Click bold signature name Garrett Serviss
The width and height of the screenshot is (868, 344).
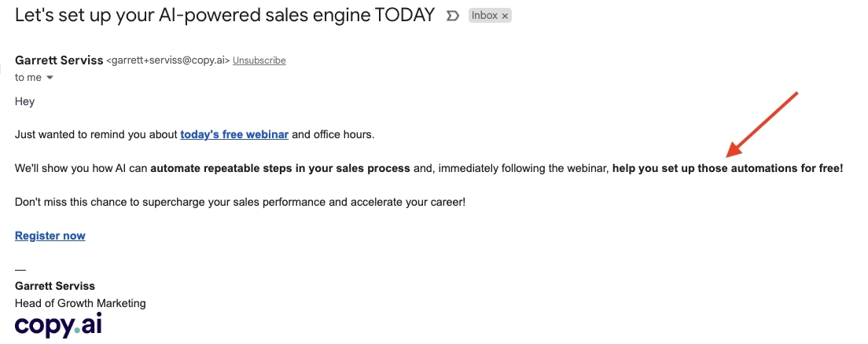pyautogui.click(x=55, y=286)
